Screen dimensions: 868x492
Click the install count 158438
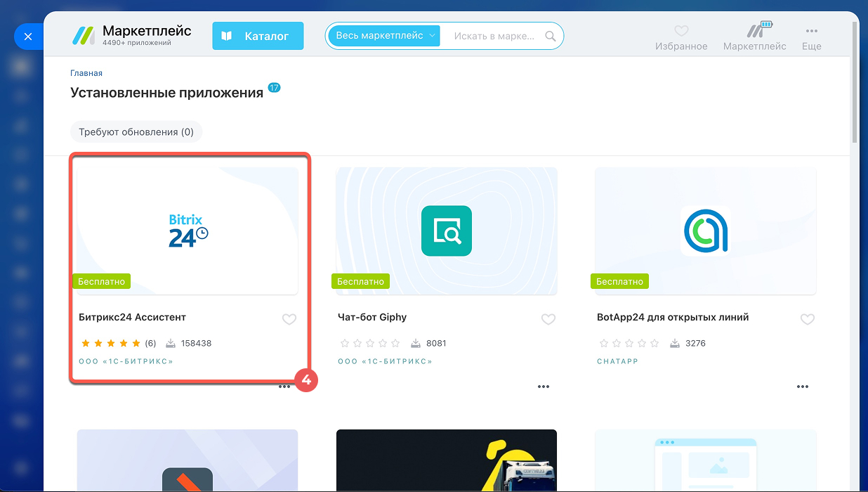tap(196, 344)
